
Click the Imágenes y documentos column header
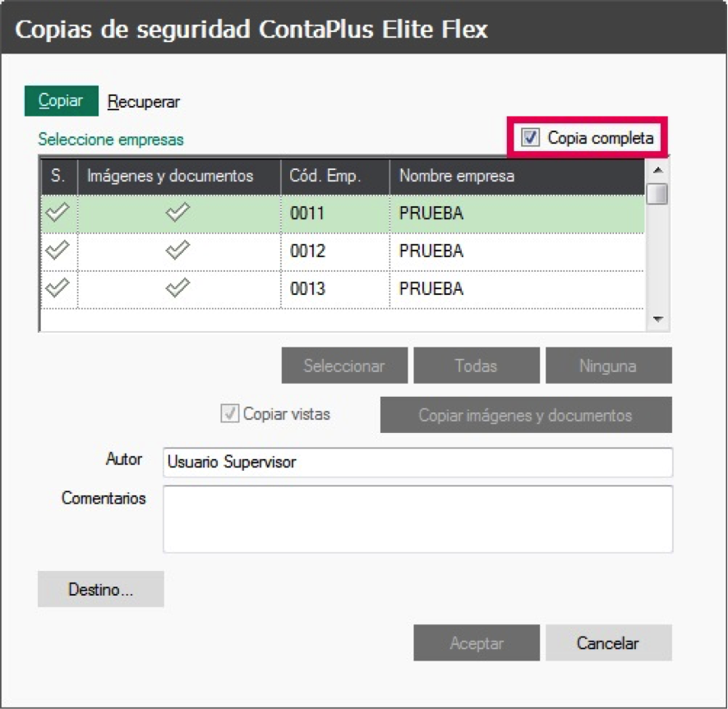(179, 177)
